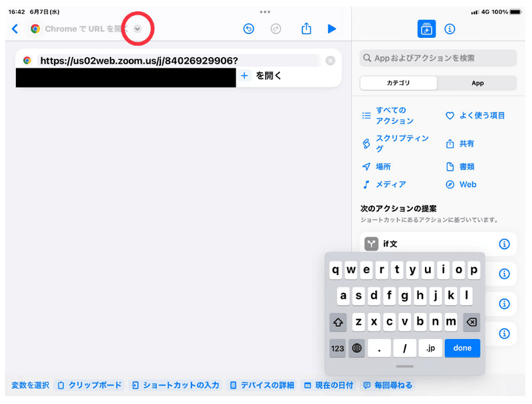Redo the last change

pos(276,29)
